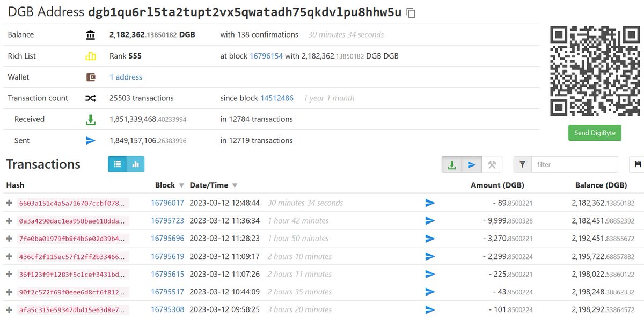Open transaction hash 36f123f9f1283f5c1cef3431bd
This screenshot has height=317, width=644.
73,274
